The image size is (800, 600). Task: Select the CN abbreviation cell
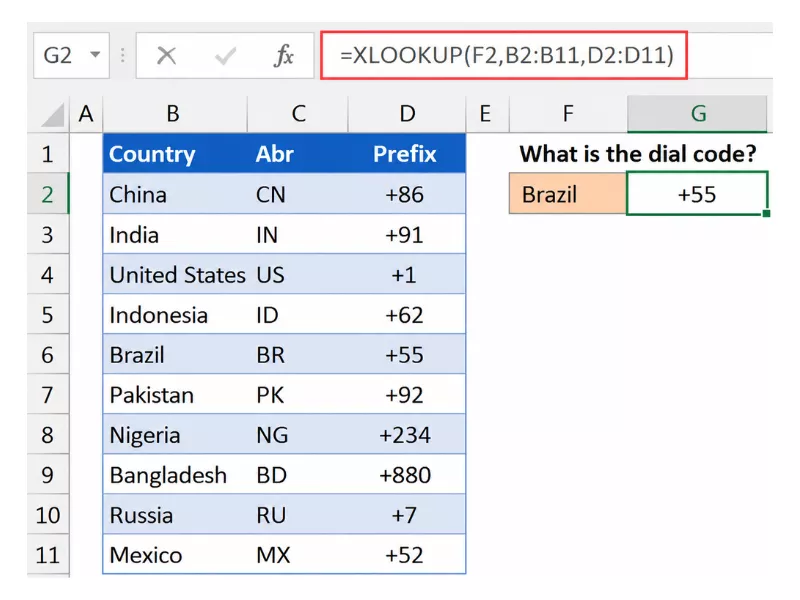pyautogui.click(x=298, y=194)
